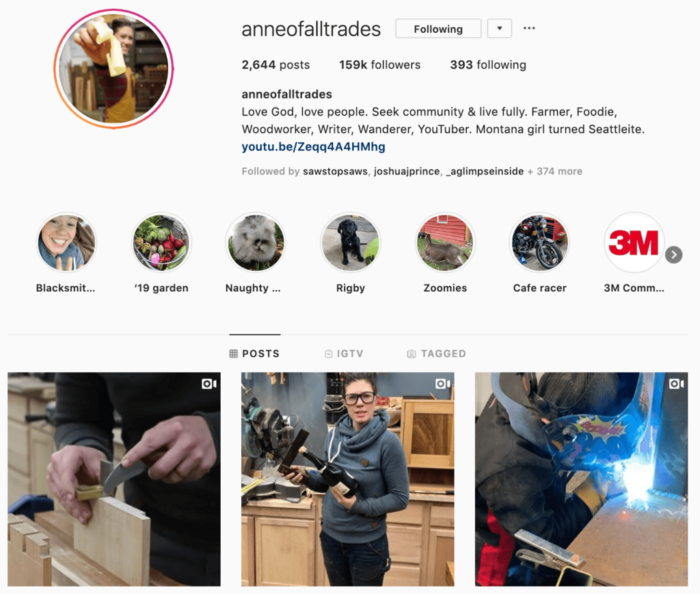Open the three-dots options menu
This screenshot has height=594, width=700.
(x=529, y=28)
